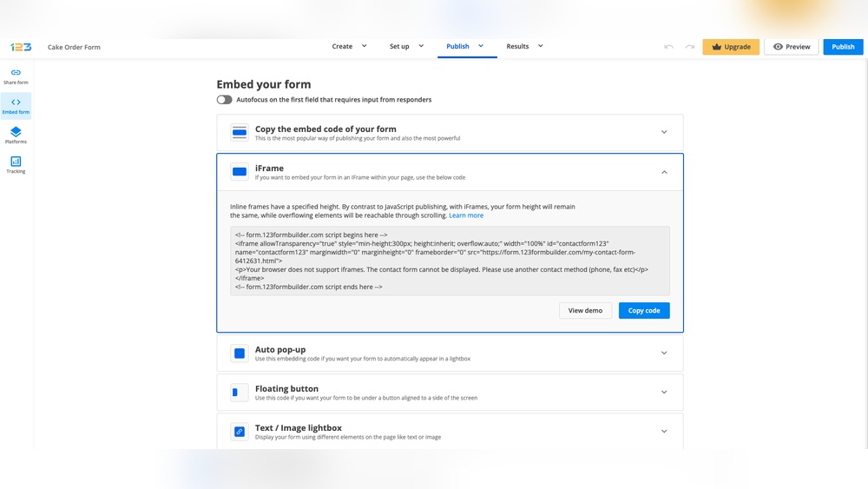Open the Create menu chevron
The height and width of the screenshot is (489, 868).
point(365,46)
